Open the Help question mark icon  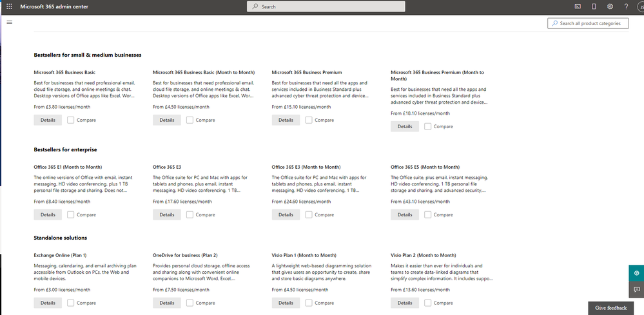[x=626, y=6]
